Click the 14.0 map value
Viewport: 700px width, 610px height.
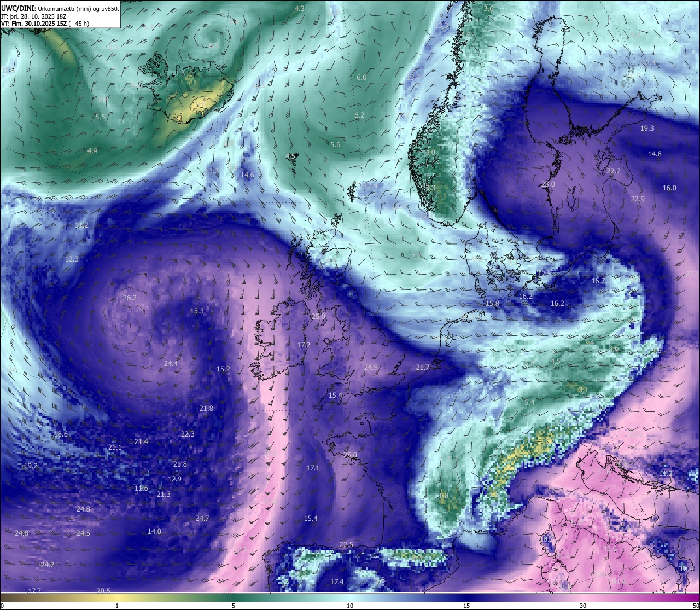tap(154, 532)
